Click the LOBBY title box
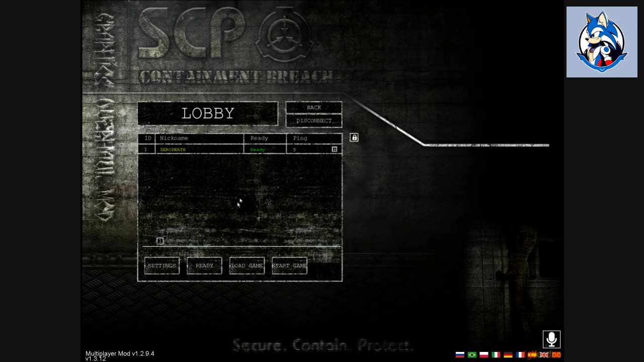Viewport: 644px width, 362px height. pyautogui.click(x=208, y=114)
